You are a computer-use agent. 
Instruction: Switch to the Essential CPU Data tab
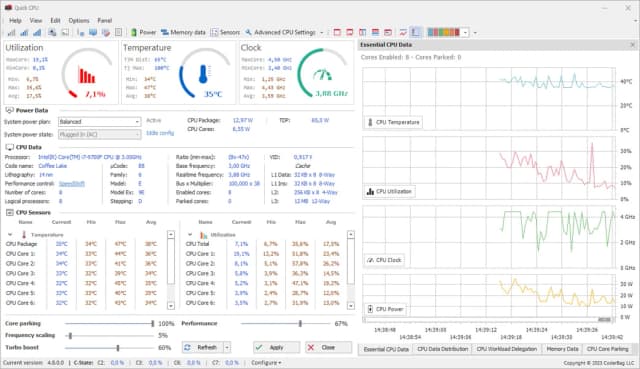click(x=386, y=349)
